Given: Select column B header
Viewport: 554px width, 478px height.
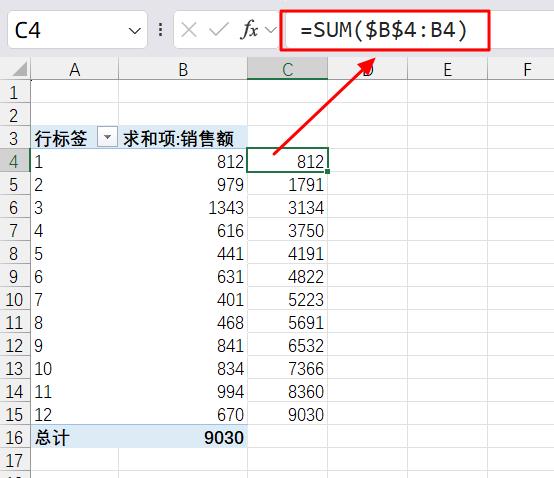Looking at the screenshot, I should (183, 69).
